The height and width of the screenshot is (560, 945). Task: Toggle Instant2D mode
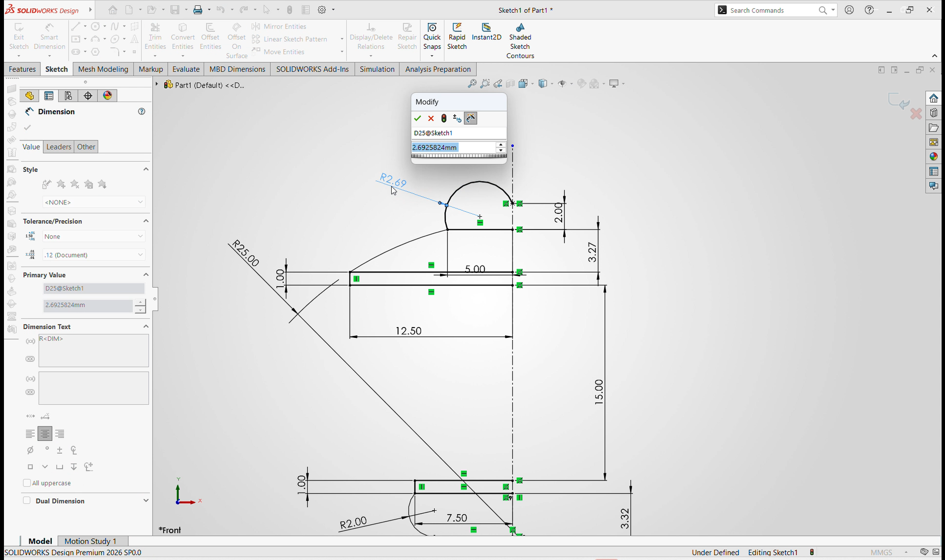[486, 32]
